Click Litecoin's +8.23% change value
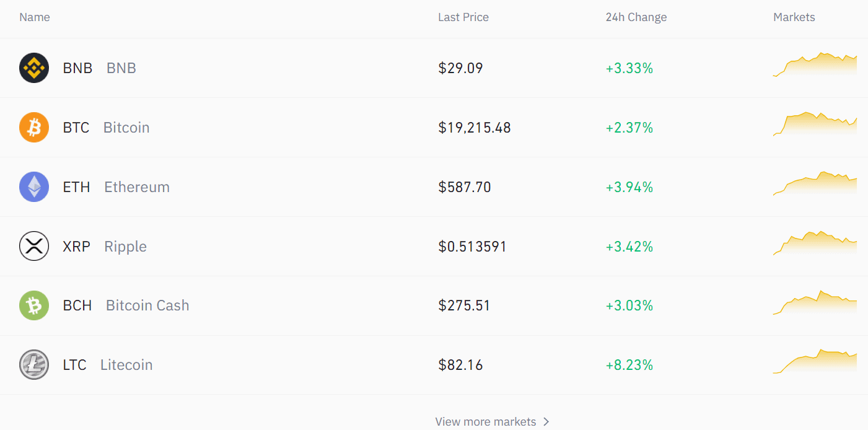868x430 pixels. coord(629,365)
